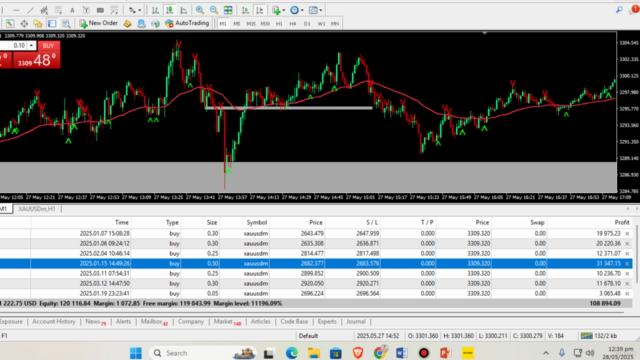This screenshot has width=640, height=360.
Task: Select the text label 'T' tool
Action: tap(86, 10)
